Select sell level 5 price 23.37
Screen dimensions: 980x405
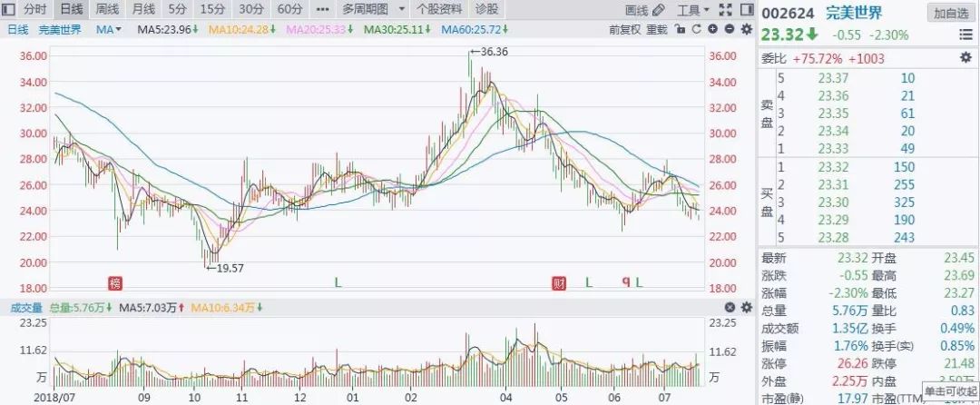click(x=833, y=78)
